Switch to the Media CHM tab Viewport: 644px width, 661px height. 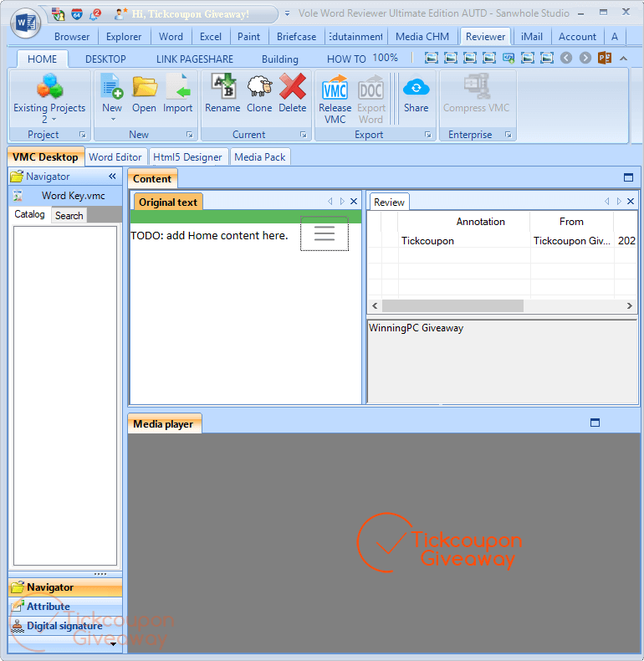pyautogui.click(x=422, y=37)
